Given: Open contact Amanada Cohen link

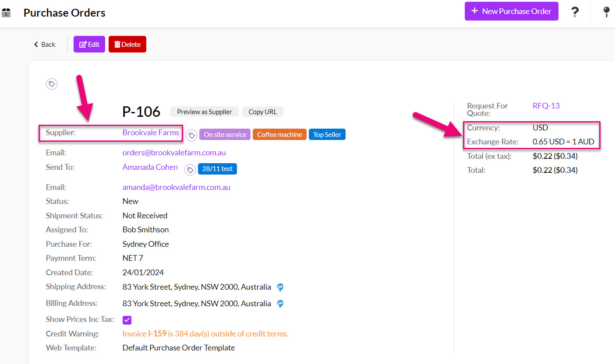Looking at the screenshot, I should click(150, 167).
